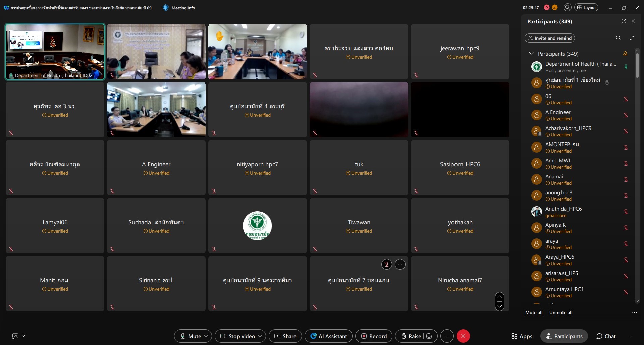Click the sort participants icon

[632, 38]
